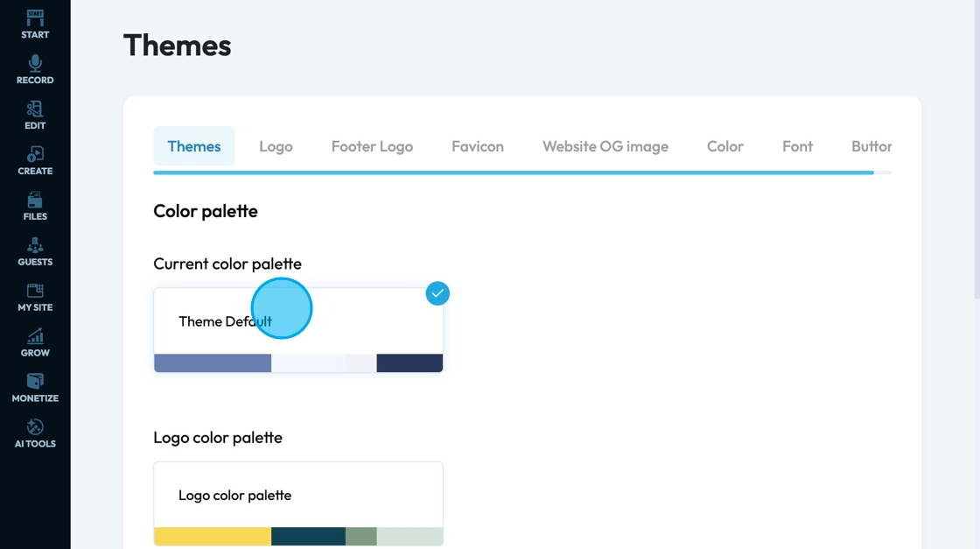Open the Grow analytics icon
980x549 pixels.
point(35,337)
